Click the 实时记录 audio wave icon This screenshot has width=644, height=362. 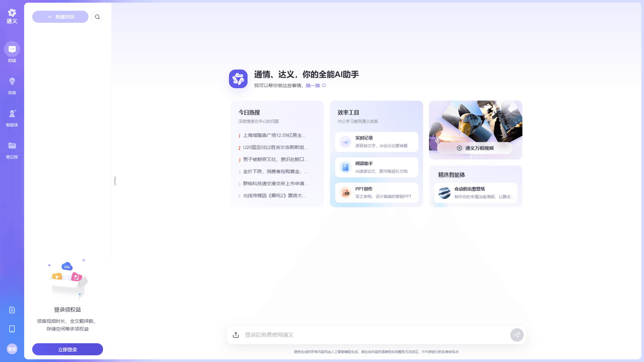345,142
